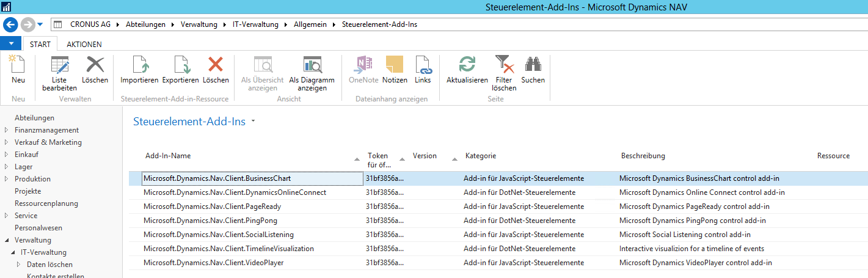Select the Microsoft.Dynamics.Nav.Client.SocialListening row
Viewport: 868px width, 278px height.
498,235
